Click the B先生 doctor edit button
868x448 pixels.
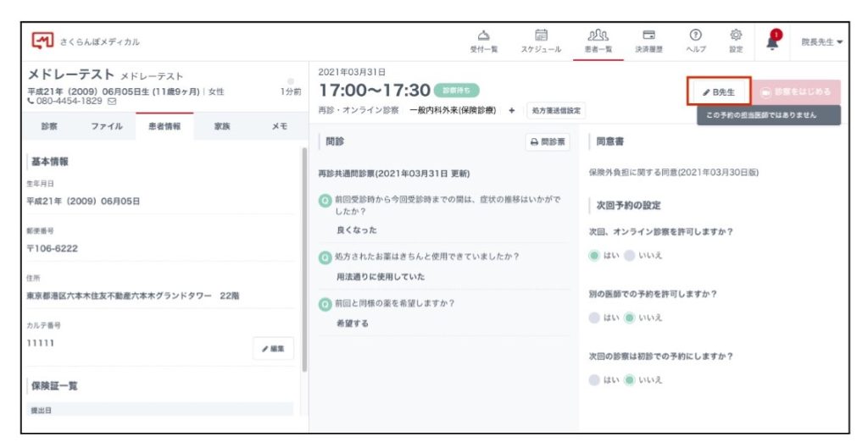coord(719,91)
